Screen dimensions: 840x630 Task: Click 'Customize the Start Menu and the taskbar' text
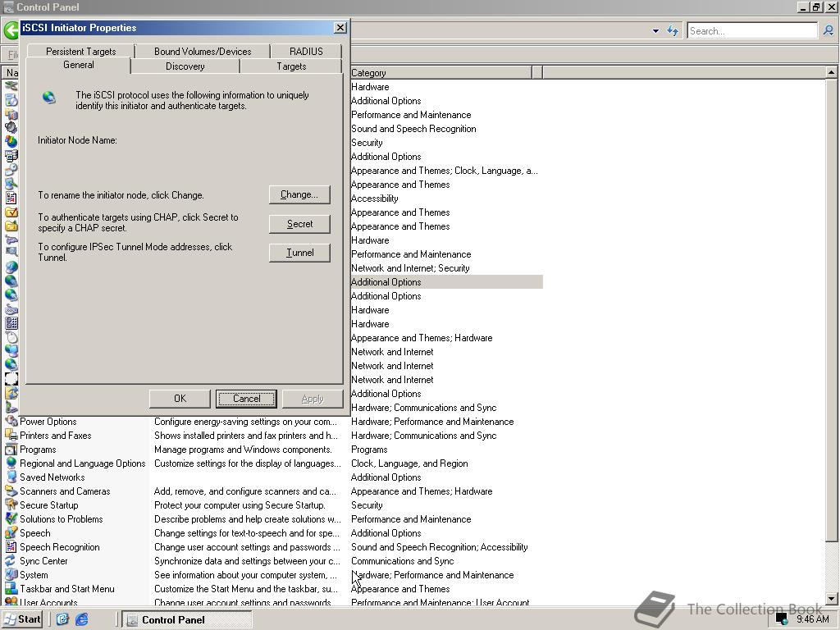point(246,589)
